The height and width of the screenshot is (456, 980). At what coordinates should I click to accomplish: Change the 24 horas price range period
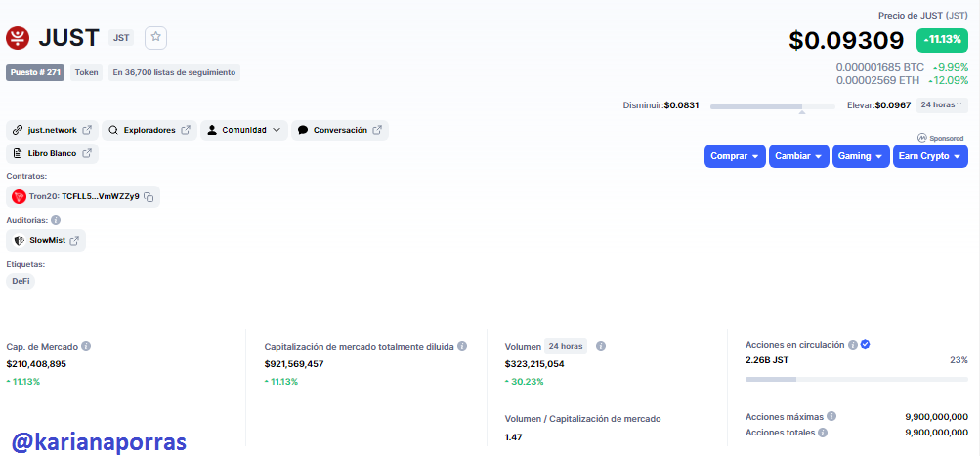[x=942, y=104]
